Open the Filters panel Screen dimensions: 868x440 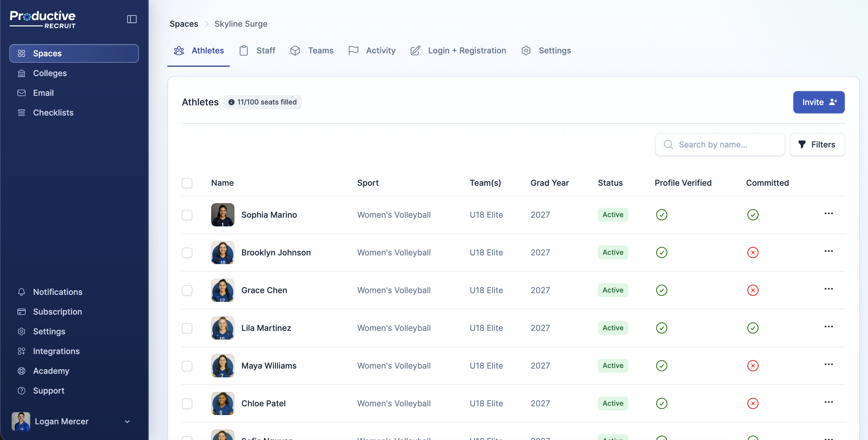pyautogui.click(x=818, y=145)
